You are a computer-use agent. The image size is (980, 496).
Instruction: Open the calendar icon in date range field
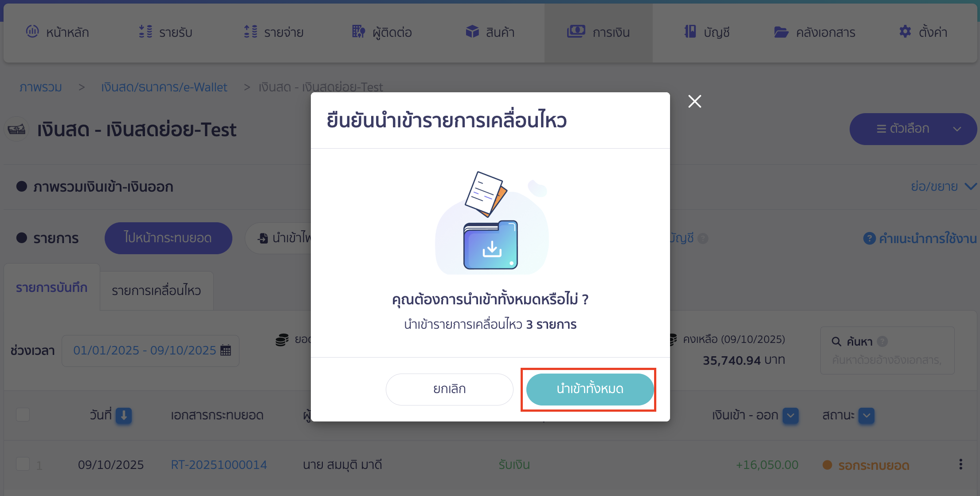coord(226,350)
